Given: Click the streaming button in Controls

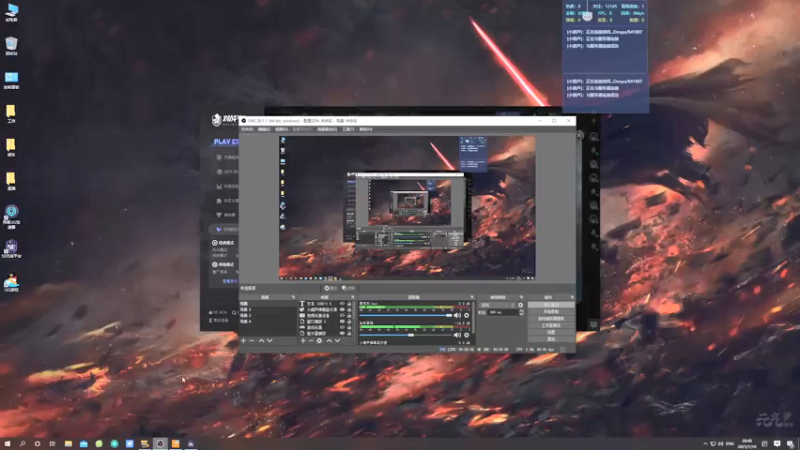Looking at the screenshot, I should [x=551, y=305].
